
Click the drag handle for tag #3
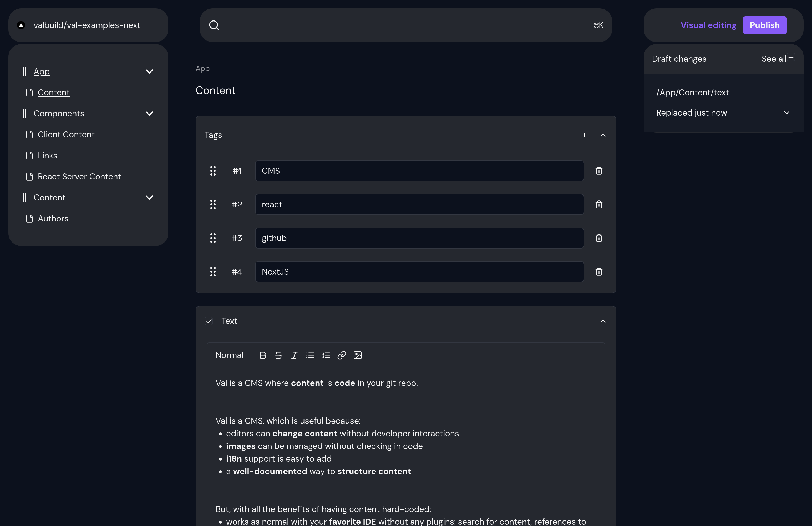[213, 238]
